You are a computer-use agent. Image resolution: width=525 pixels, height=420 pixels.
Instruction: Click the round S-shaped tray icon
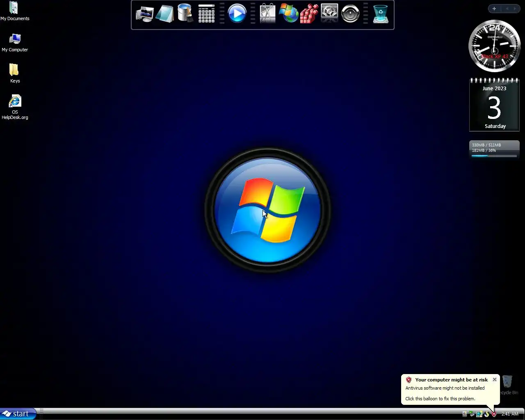(486, 414)
